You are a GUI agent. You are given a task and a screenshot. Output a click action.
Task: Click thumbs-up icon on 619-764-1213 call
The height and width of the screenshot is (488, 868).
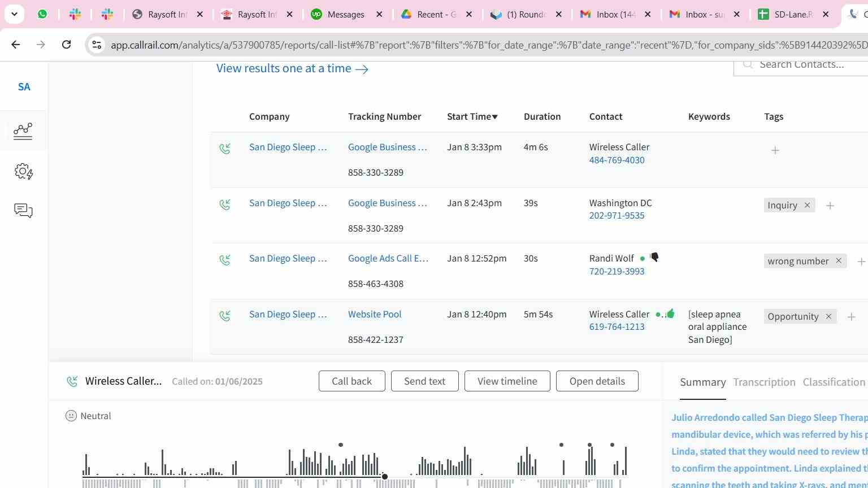pyautogui.click(x=670, y=313)
